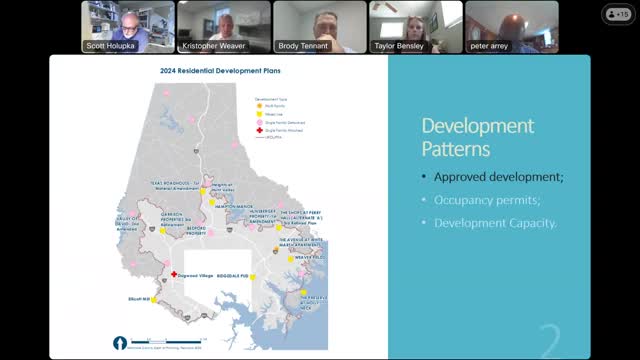Click the yellow marker above Hampton Manor
Image resolution: width=640 pixels, height=360 pixels.
tap(212, 202)
